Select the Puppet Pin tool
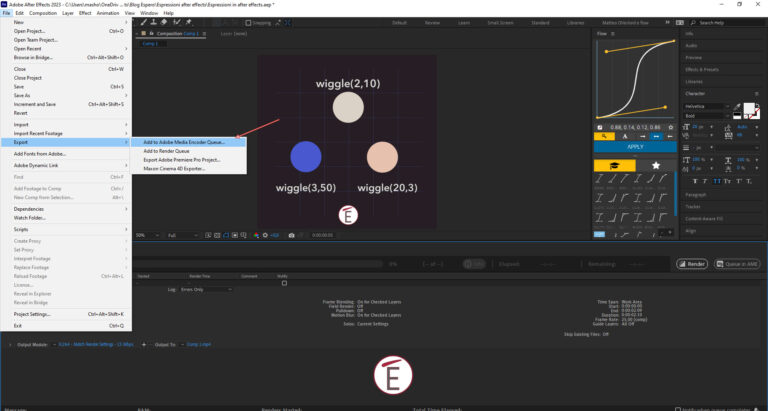Image resolution: width=768 pixels, height=411 pixels. 189,23
